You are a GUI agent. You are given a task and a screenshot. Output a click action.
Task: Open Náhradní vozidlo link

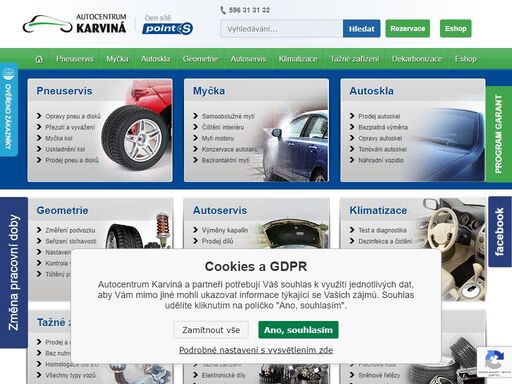pos(381,160)
